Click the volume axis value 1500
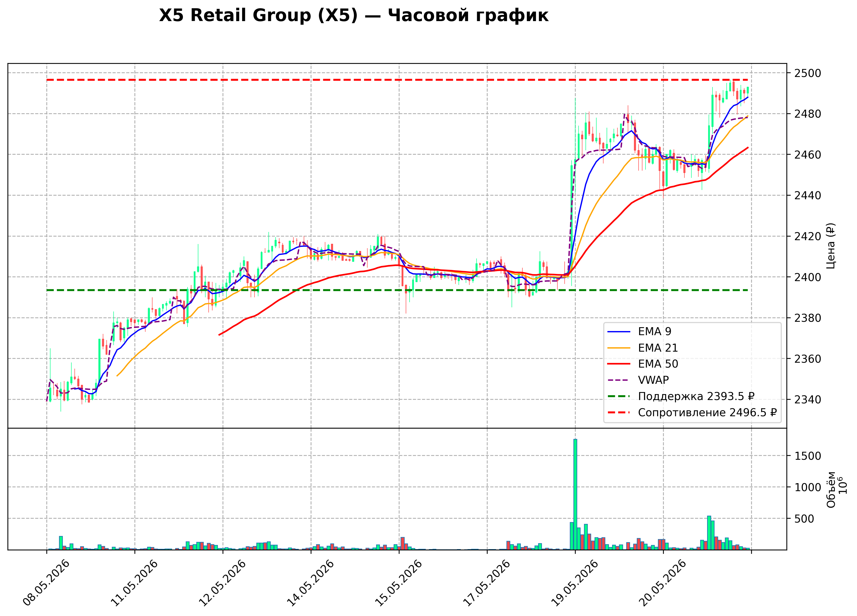Screen dimensions: 857x616 pos(808,456)
